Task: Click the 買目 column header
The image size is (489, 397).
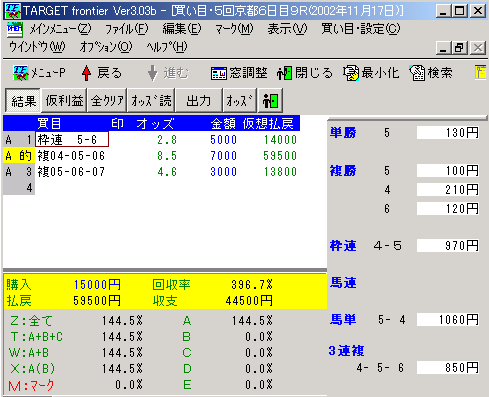Action: click(49, 123)
